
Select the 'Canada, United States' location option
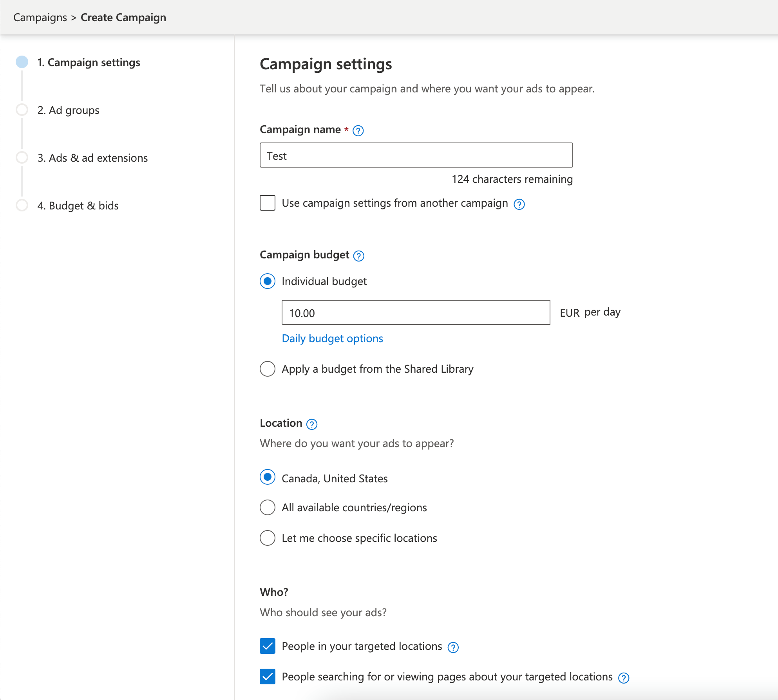pyautogui.click(x=268, y=477)
